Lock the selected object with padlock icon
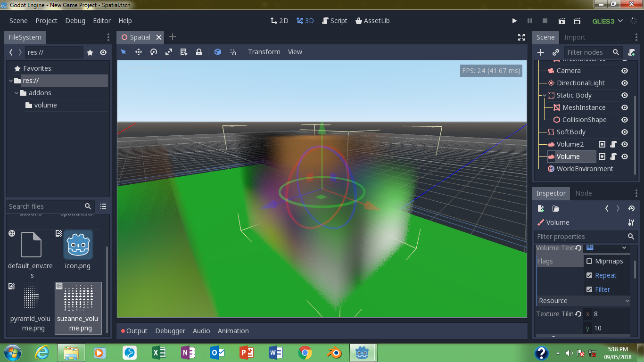 click(199, 52)
